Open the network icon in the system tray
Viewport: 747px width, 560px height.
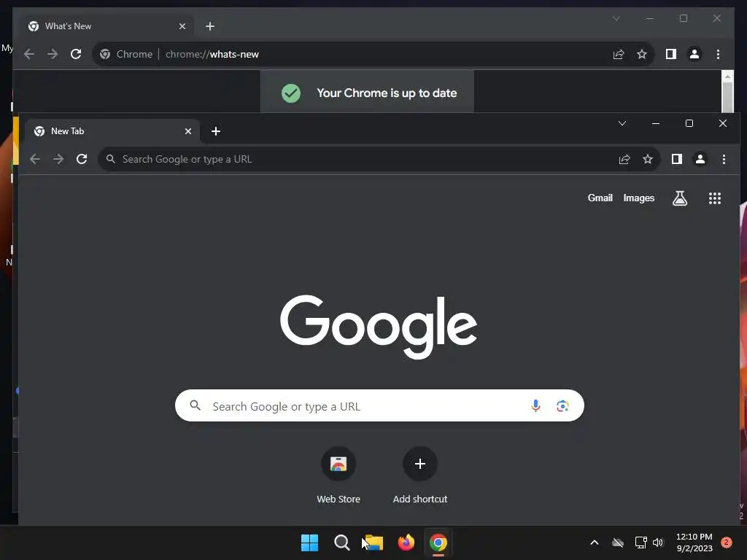[x=640, y=542]
